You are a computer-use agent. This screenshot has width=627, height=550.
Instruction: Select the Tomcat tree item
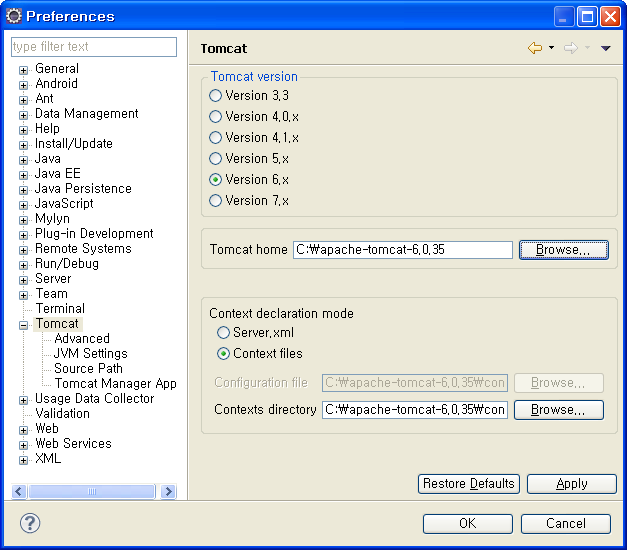coord(58,323)
